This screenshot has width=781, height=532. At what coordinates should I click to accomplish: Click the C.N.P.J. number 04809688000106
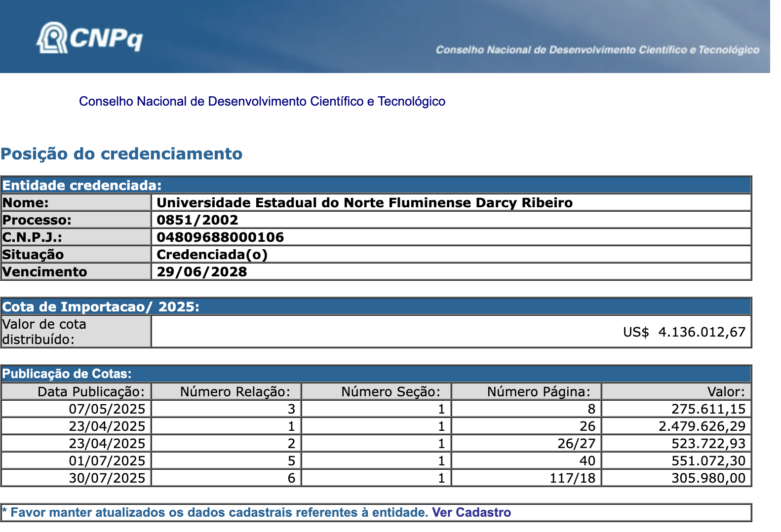pos(220,237)
